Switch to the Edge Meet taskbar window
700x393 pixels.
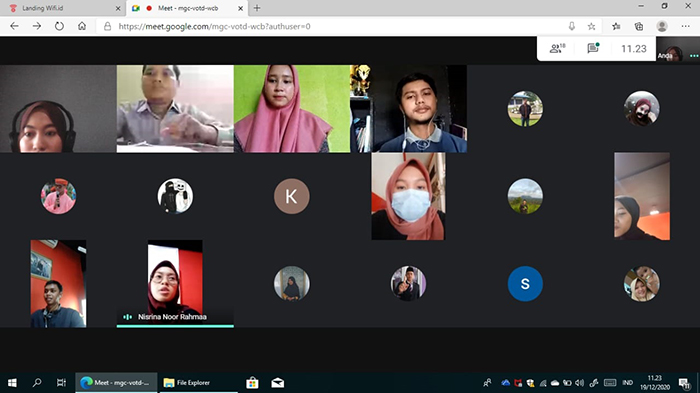[116, 383]
